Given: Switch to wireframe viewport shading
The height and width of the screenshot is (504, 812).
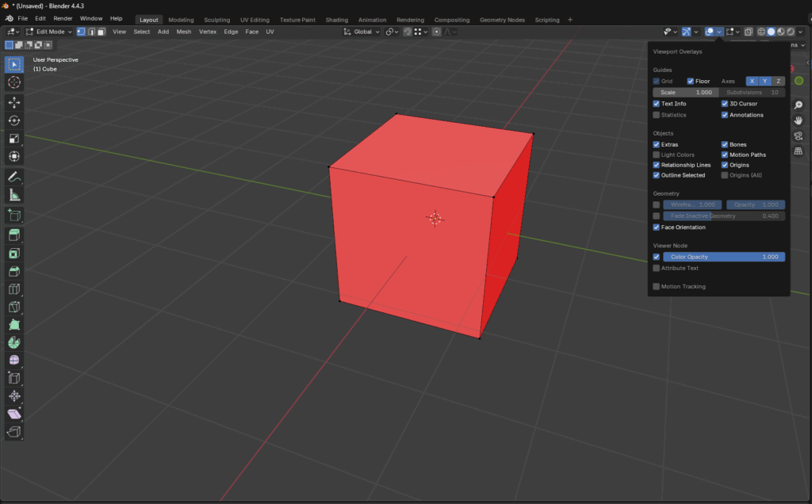Looking at the screenshot, I should point(761,32).
